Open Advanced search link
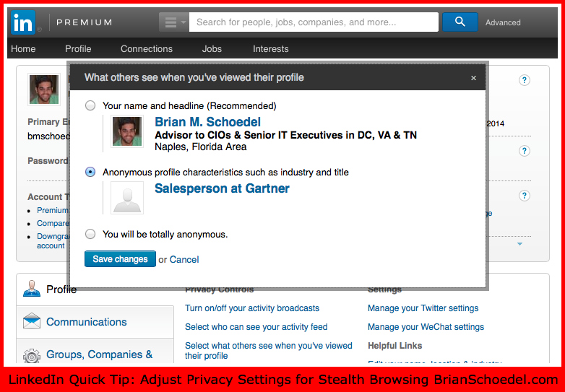This screenshot has width=565, height=392. click(x=503, y=22)
